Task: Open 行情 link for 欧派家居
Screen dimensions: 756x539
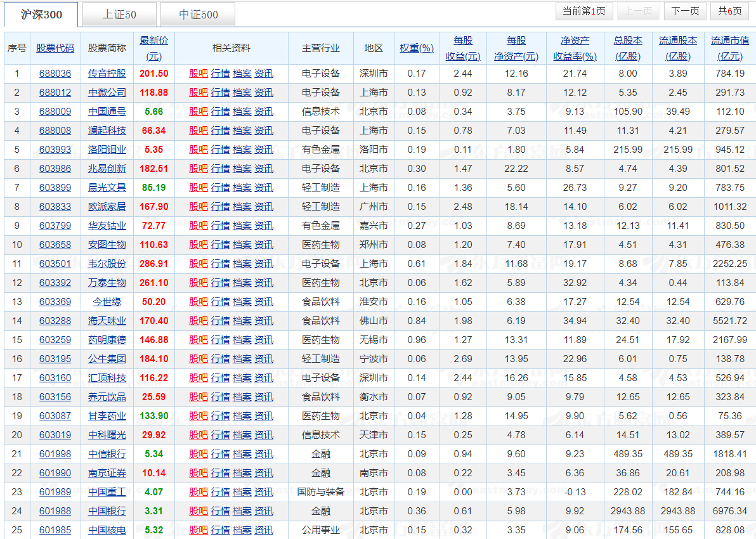Action: coord(220,206)
